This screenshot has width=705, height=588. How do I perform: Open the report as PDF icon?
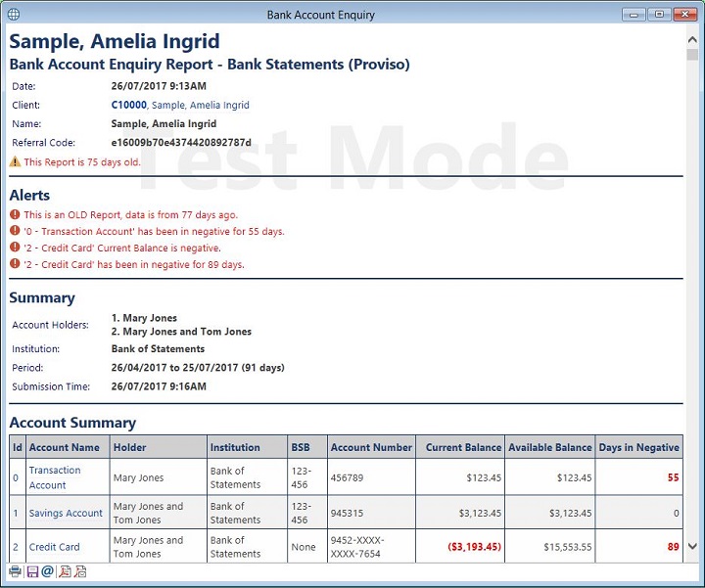64,571
